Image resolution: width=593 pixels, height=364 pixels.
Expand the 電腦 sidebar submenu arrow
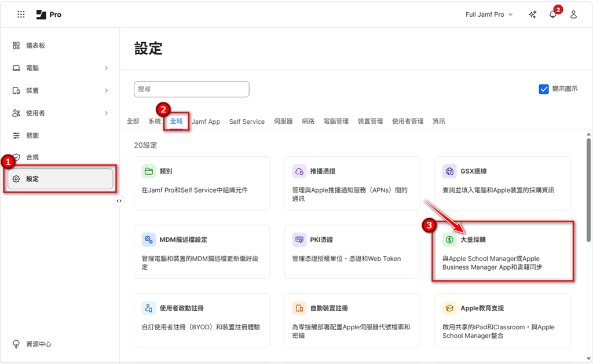click(x=106, y=68)
